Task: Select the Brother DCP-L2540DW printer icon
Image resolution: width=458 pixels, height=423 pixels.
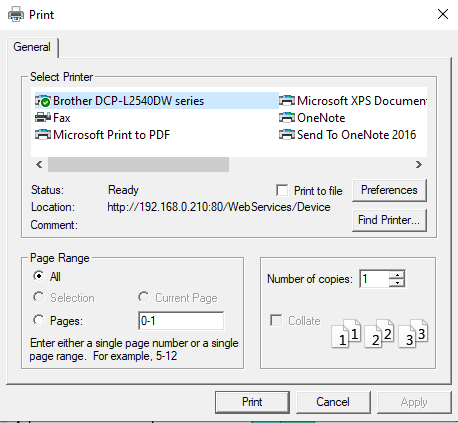Action: [x=43, y=101]
